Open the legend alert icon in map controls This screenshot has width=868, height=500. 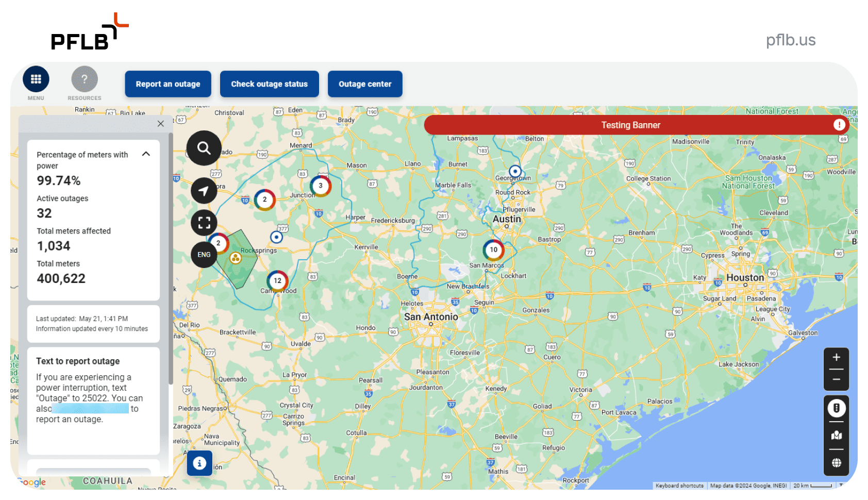pos(836,408)
